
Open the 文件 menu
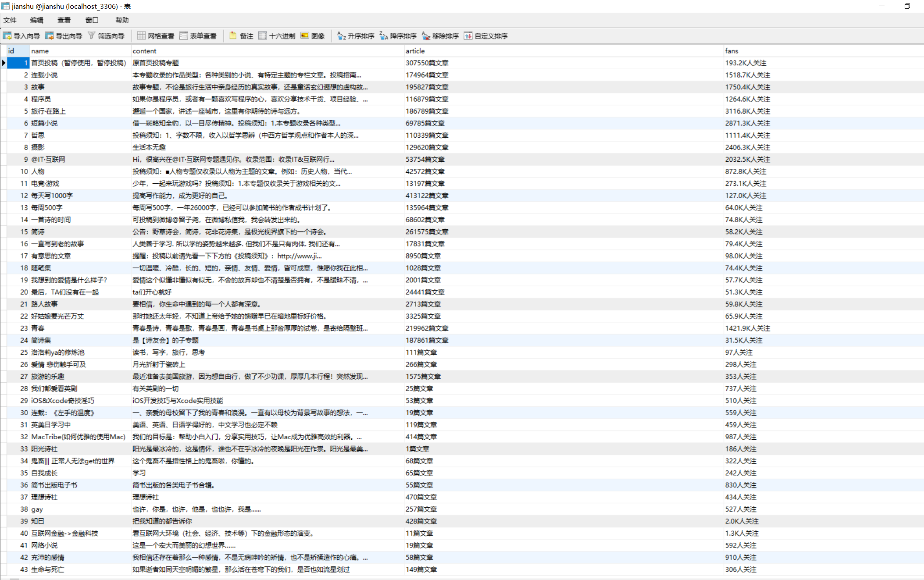[x=10, y=20]
